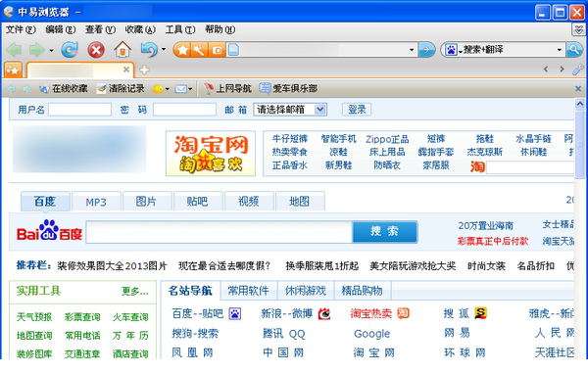Open the Google link

[x=372, y=333]
